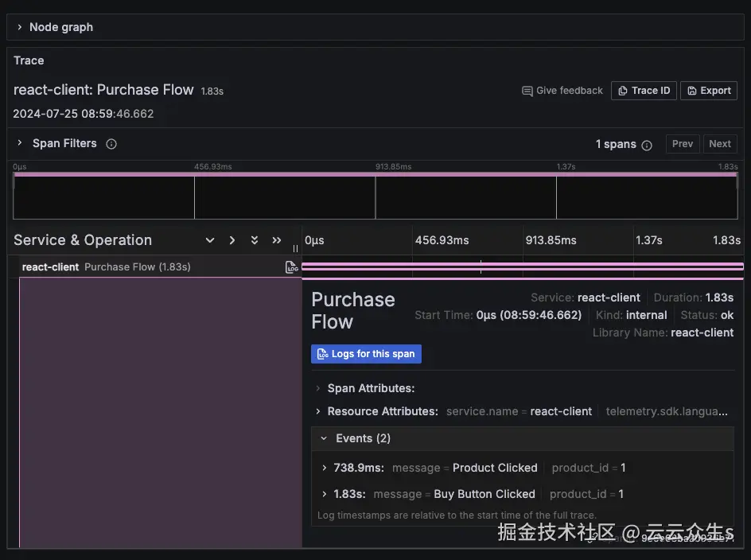Viewport: 751px width, 560px height.
Task: Click the '1 spans' count text
Action: click(616, 144)
